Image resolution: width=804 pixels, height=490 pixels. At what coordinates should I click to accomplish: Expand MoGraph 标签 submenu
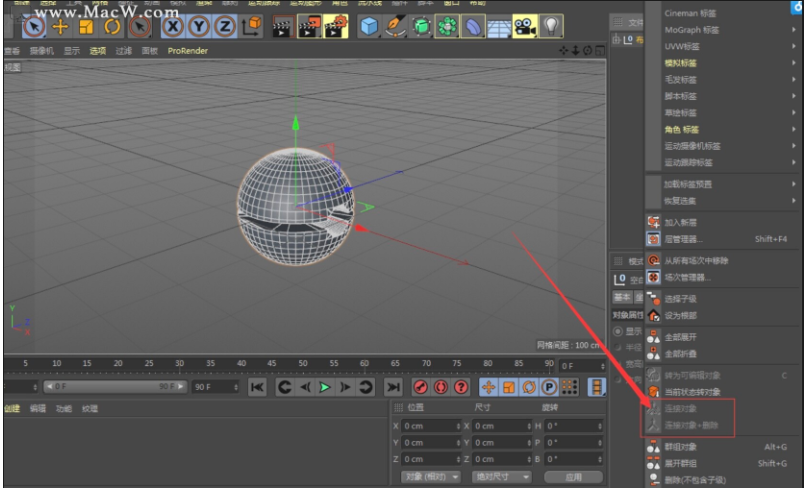click(x=721, y=30)
